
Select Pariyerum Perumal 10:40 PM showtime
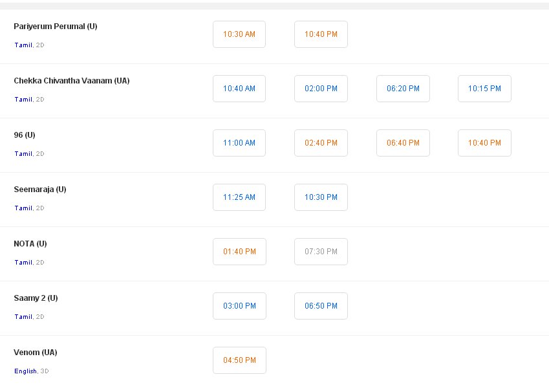(x=321, y=34)
